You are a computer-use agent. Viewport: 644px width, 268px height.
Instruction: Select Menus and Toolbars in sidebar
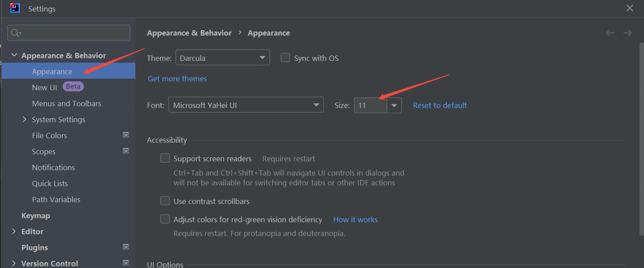pyautogui.click(x=67, y=104)
